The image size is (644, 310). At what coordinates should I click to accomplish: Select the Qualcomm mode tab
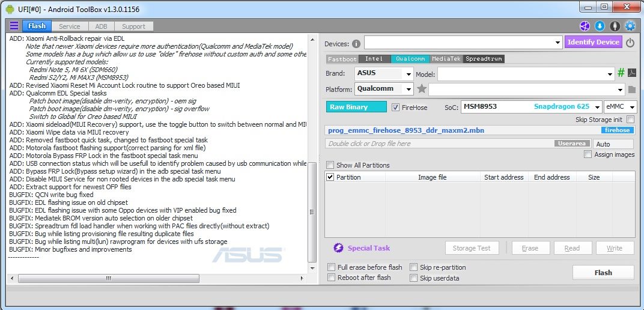pos(410,59)
